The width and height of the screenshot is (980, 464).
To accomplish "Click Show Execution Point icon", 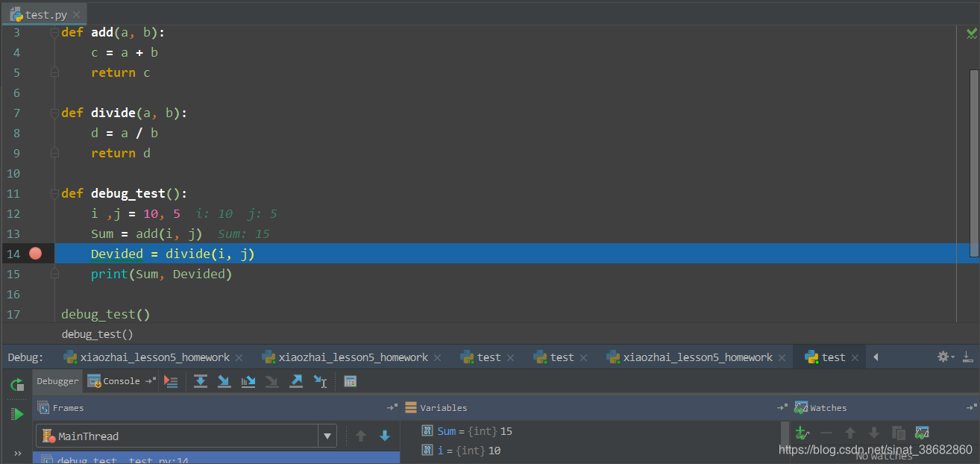I will (171, 381).
